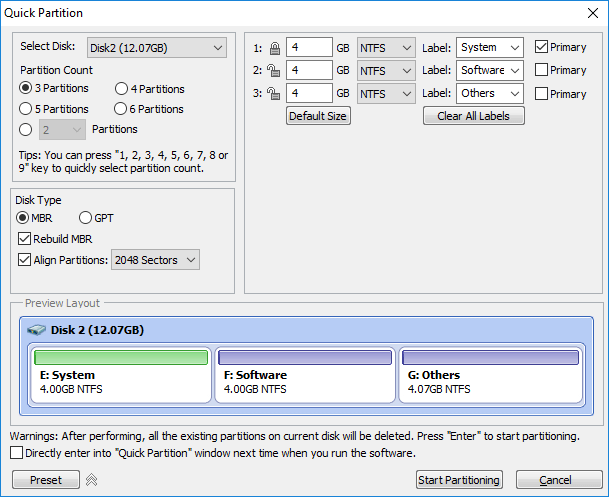The height and width of the screenshot is (497, 609).
Task: Choose MBR disk type
Action: (34, 218)
